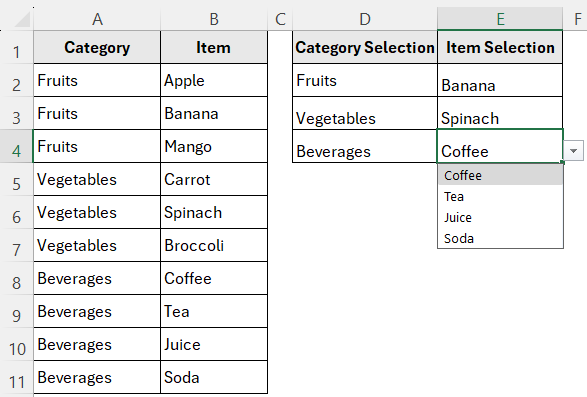Select column A header
The width and height of the screenshot is (587, 397).
[97, 19]
